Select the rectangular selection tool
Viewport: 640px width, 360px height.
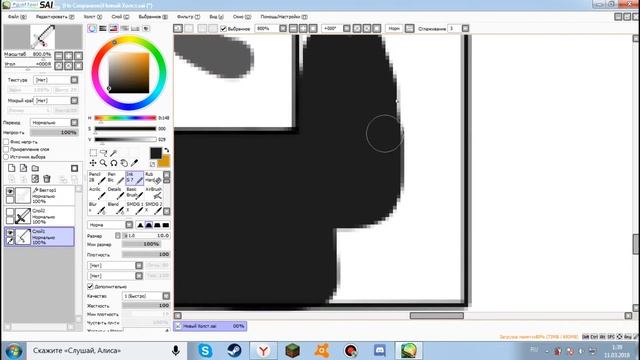(93, 153)
